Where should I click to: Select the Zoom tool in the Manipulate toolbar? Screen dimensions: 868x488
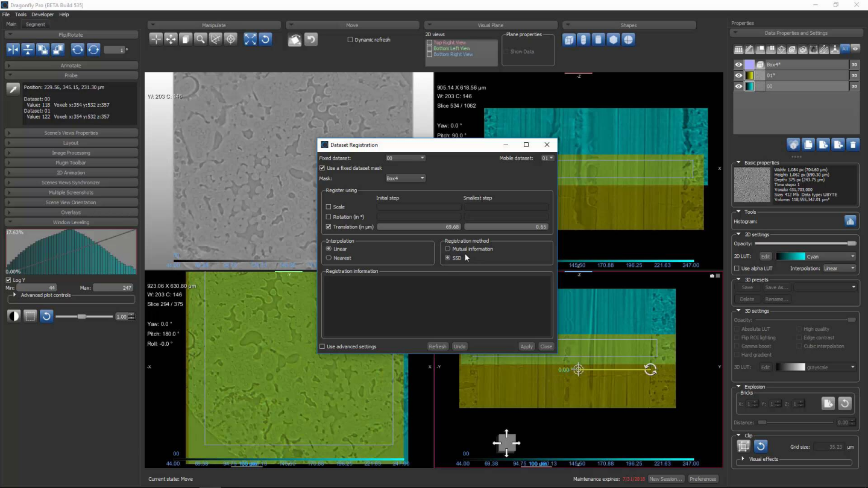201,39
